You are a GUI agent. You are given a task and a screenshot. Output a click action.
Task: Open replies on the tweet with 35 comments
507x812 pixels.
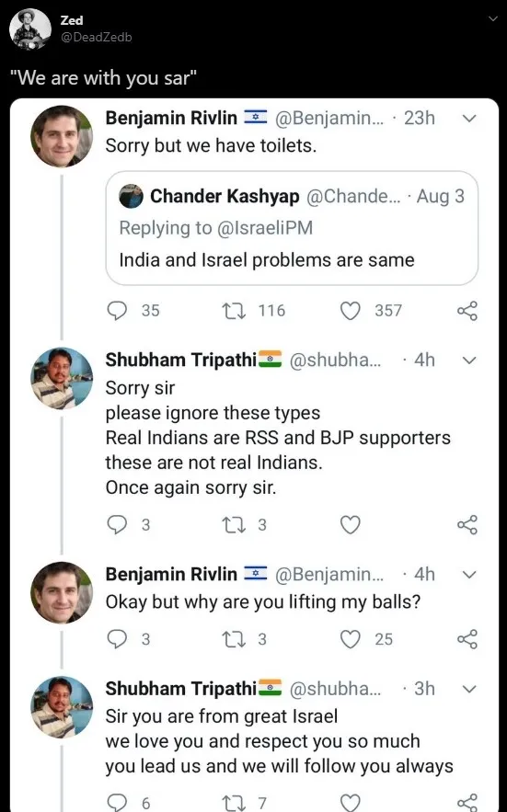coord(117,311)
